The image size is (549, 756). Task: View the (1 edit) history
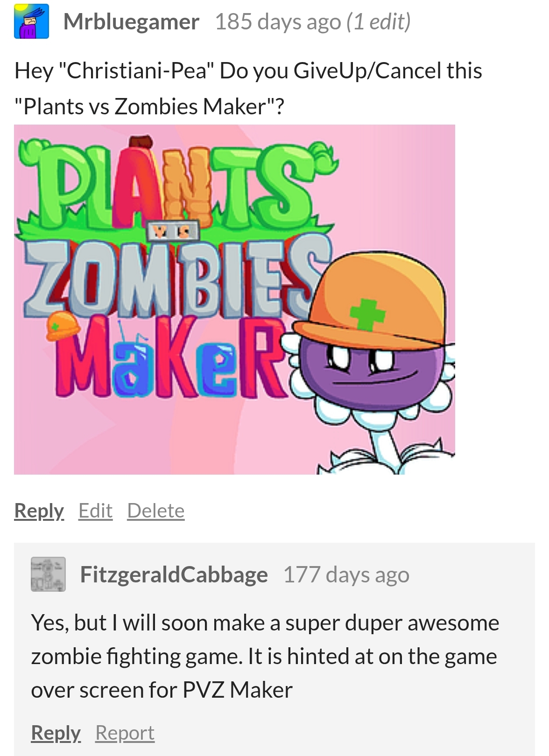[x=379, y=21]
